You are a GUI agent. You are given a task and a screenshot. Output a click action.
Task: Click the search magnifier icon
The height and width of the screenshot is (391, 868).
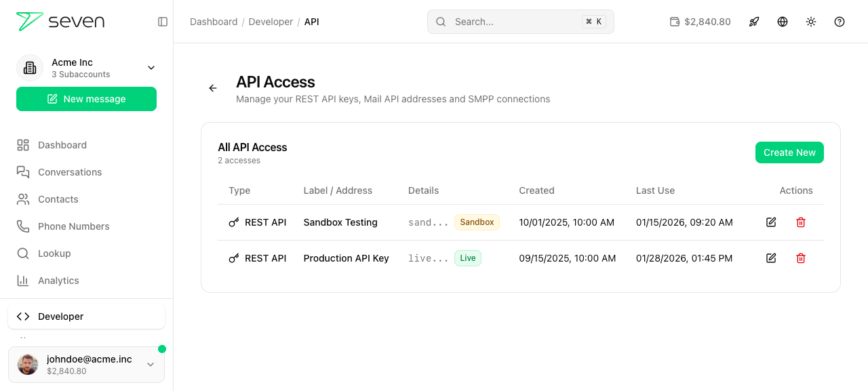pos(441,22)
